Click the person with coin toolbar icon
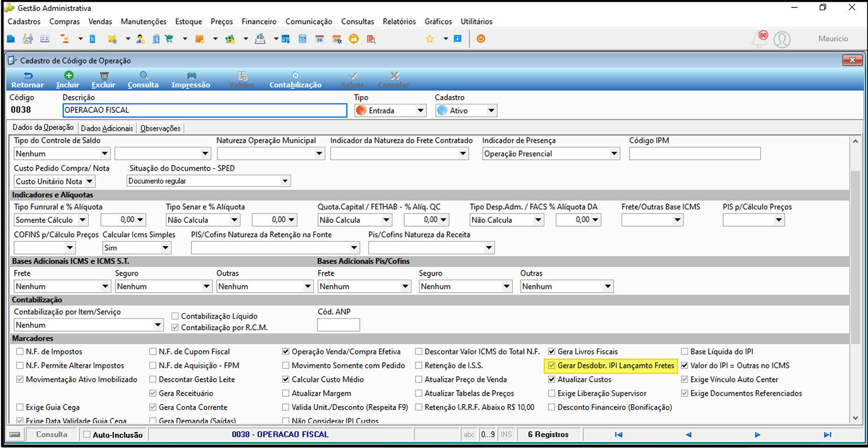 tap(140, 39)
